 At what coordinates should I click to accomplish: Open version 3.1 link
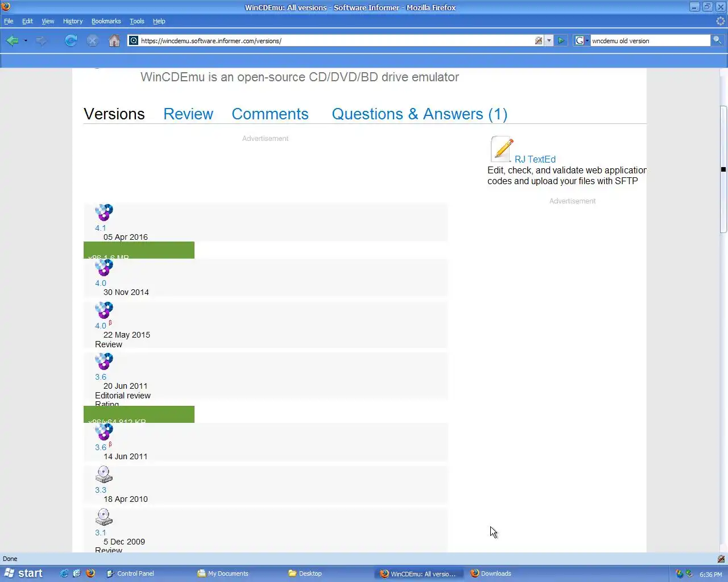[x=101, y=533]
